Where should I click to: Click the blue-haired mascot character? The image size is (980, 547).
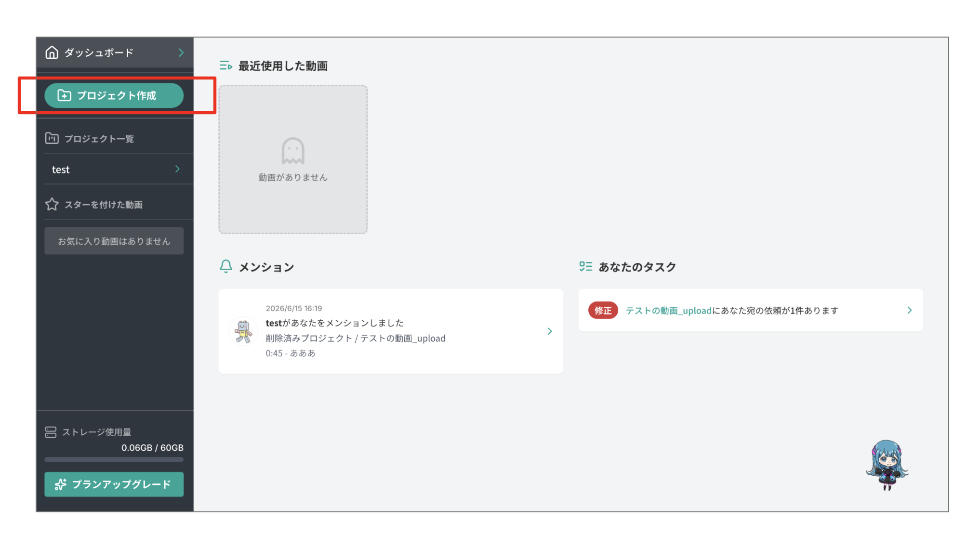click(x=887, y=465)
